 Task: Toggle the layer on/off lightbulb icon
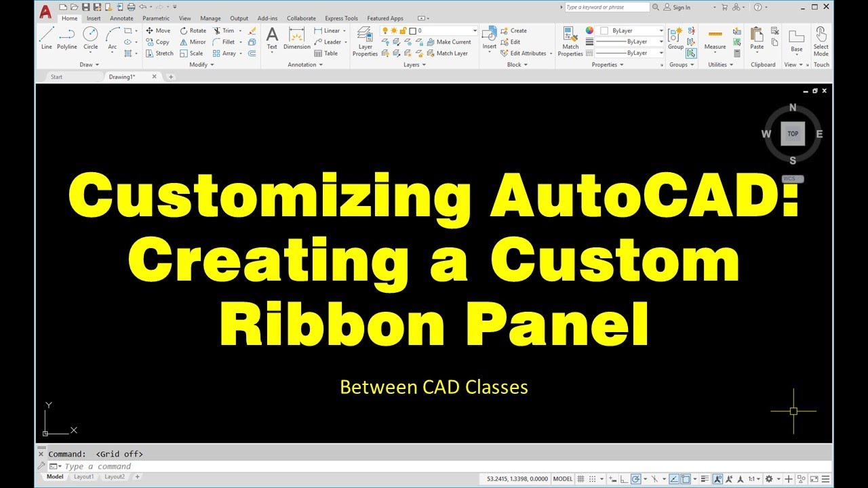[384, 30]
